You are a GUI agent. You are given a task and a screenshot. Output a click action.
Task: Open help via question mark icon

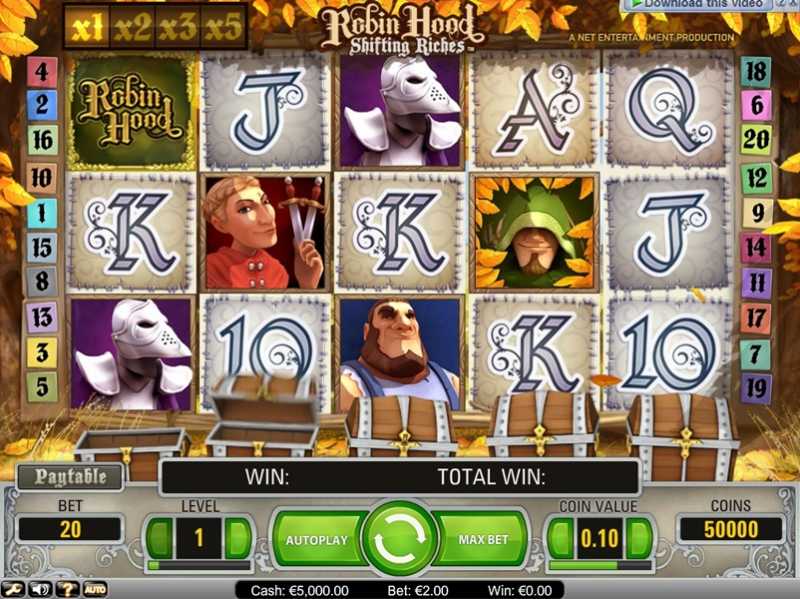tap(67, 589)
